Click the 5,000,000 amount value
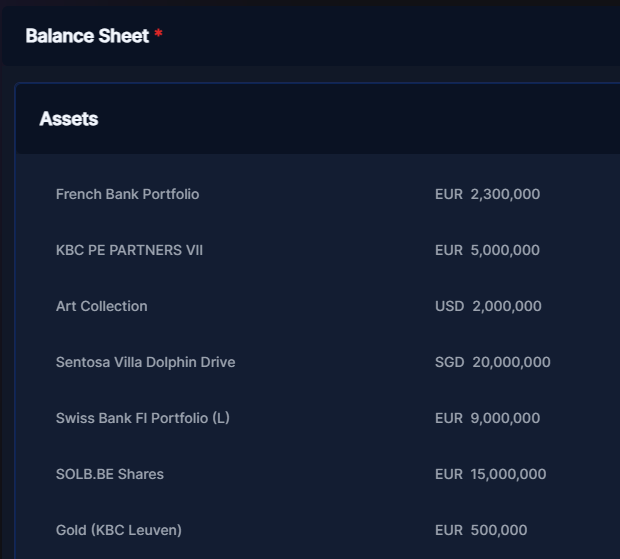 [x=505, y=250]
